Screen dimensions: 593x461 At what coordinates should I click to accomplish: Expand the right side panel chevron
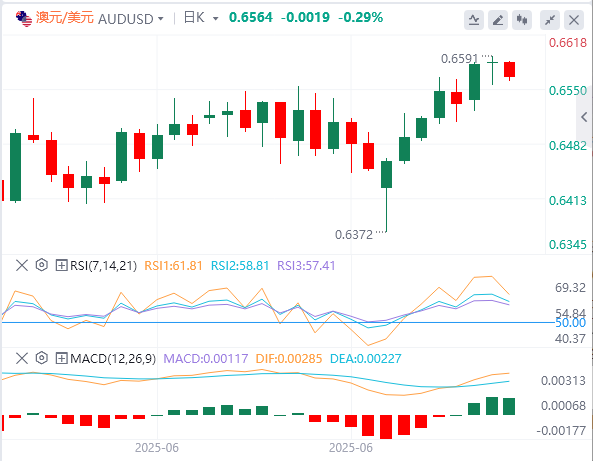click(x=584, y=117)
